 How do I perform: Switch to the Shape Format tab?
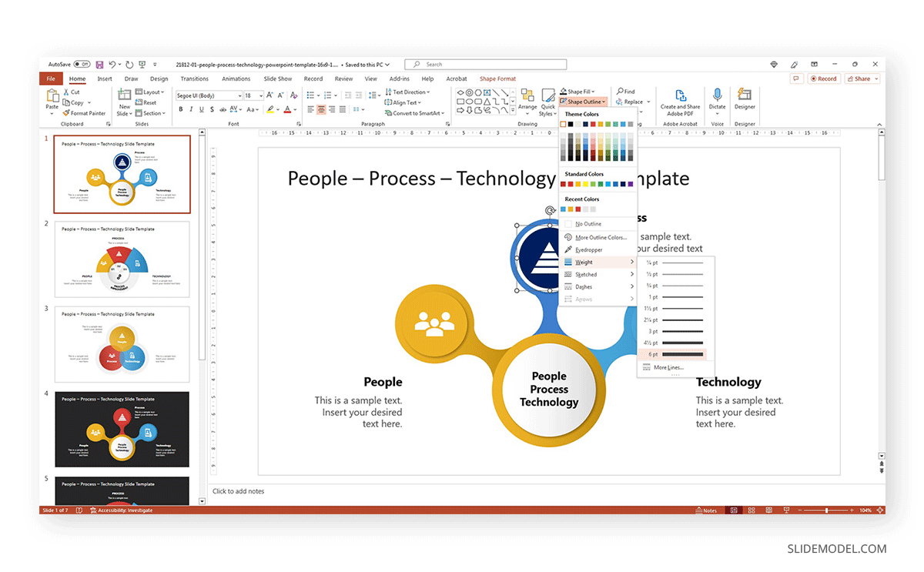tap(497, 78)
